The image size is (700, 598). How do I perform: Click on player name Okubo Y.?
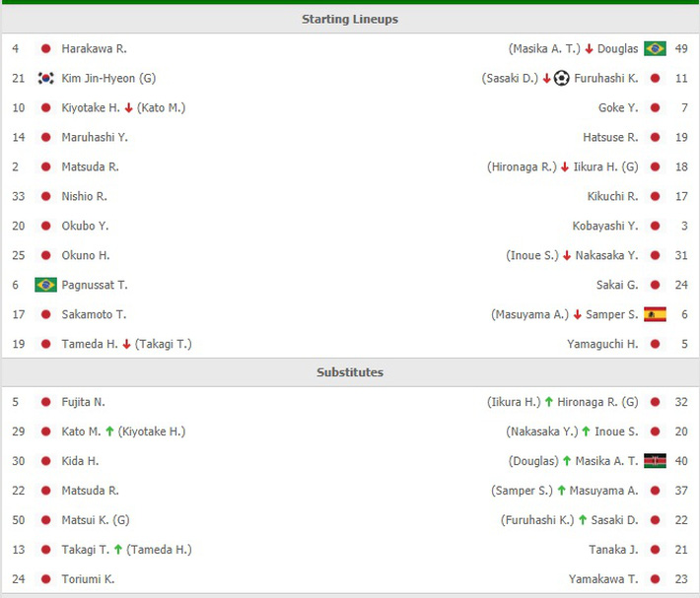(85, 226)
